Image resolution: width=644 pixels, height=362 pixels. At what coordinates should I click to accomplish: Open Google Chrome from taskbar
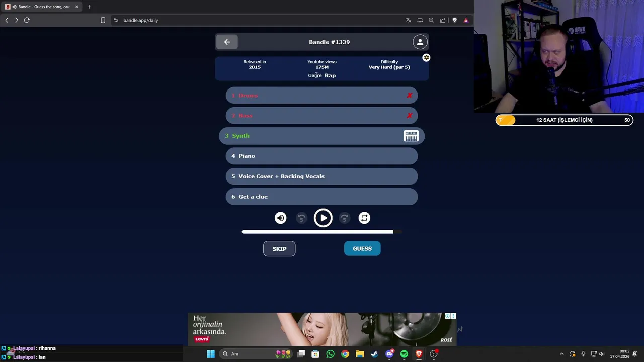tap(345, 354)
